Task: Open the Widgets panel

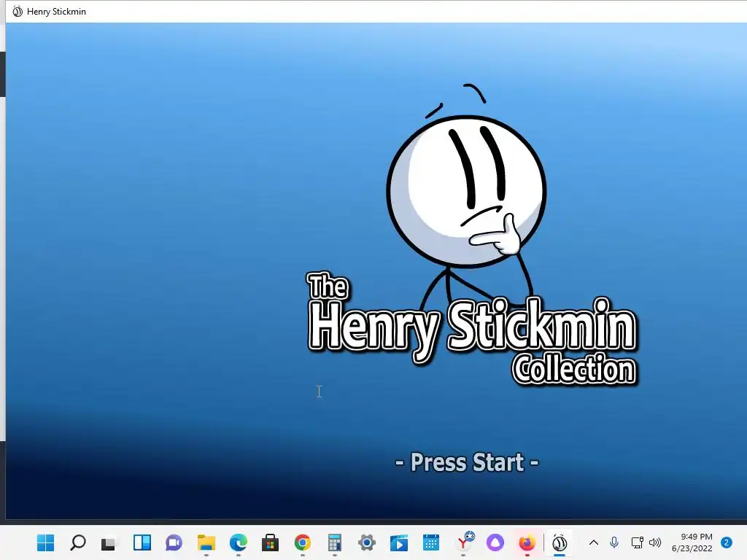Action: pos(142,542)
